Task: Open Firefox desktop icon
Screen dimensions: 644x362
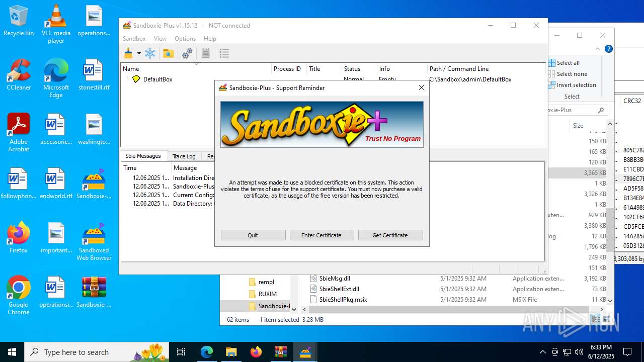Action: click(19, 238)
